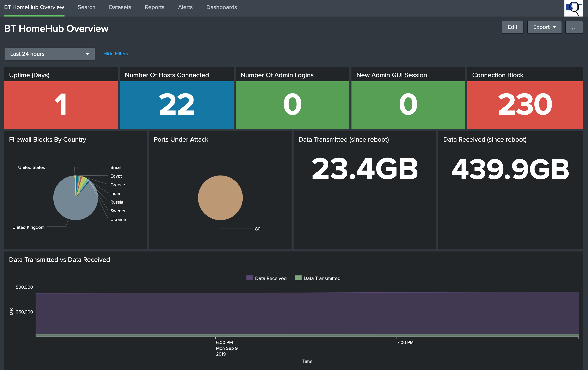Click the Data Transmitted vs Data Received title
The height and width of the screenshot is (370, 588).
click(x=59, y=260)
